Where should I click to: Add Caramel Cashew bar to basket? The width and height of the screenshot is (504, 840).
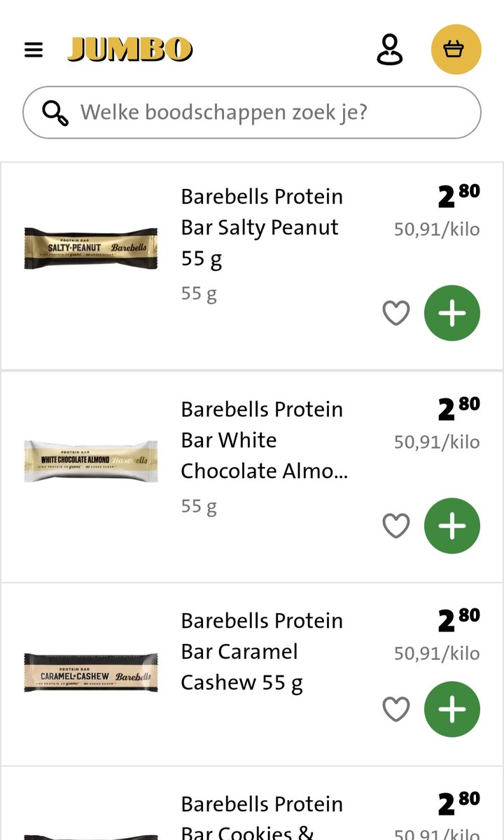(451, 709)
